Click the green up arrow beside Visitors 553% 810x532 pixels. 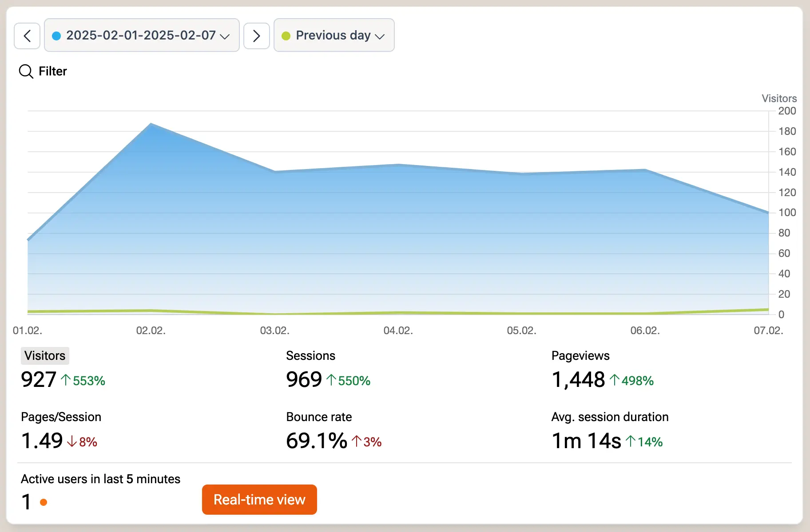(x=66, y=380)
